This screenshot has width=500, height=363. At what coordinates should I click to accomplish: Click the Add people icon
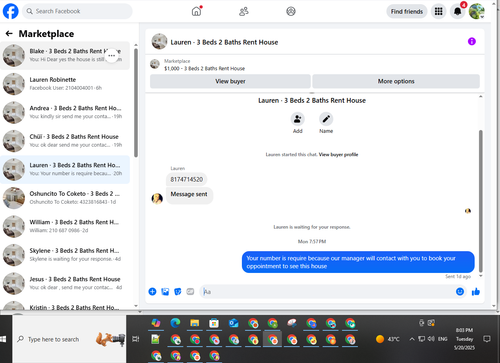pos(298,119)
